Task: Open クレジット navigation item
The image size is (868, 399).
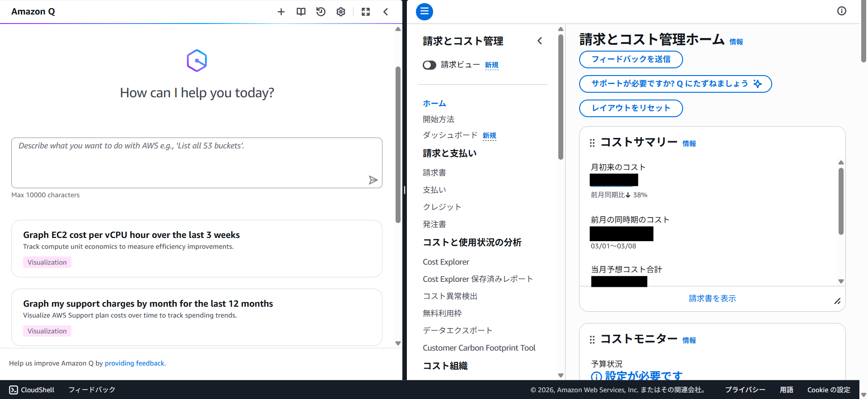Action: (442, 207)
